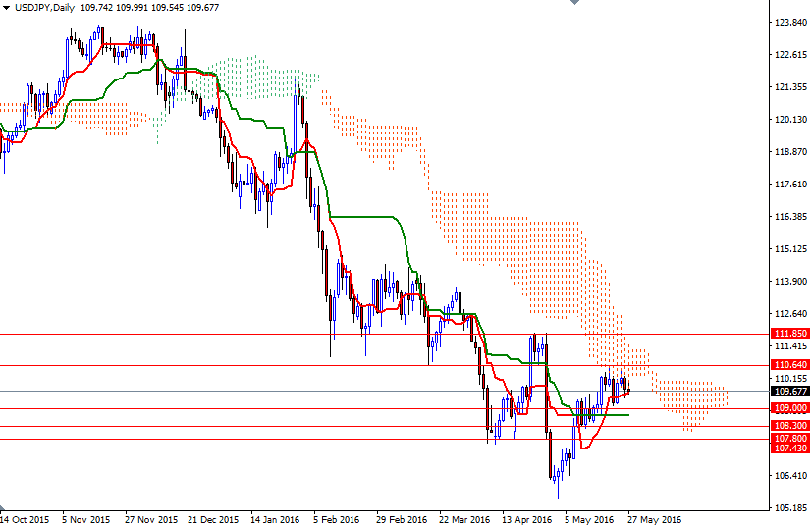812x528 pixels.
Task: Click the 112.640 price scale value
Action: coord(790,314)
